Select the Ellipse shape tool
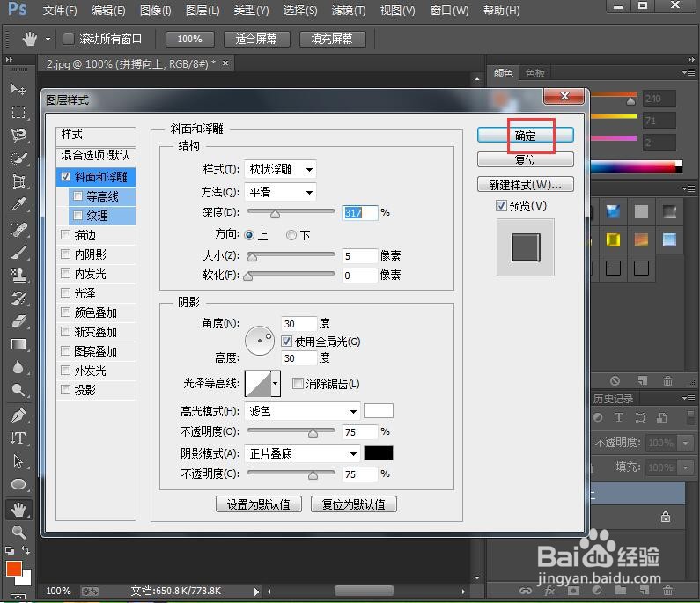Image resolution: width=700 pixels, height=603 pixels. (18, 484)
